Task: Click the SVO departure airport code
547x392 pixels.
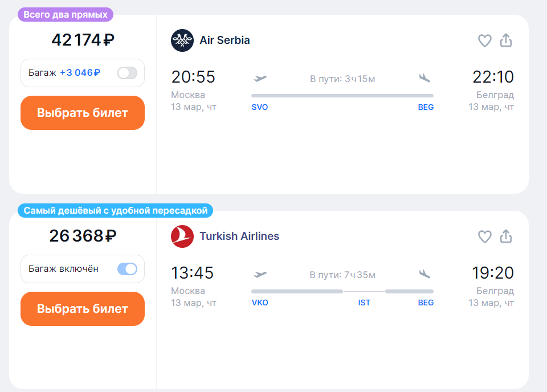Action: point(260,107)
